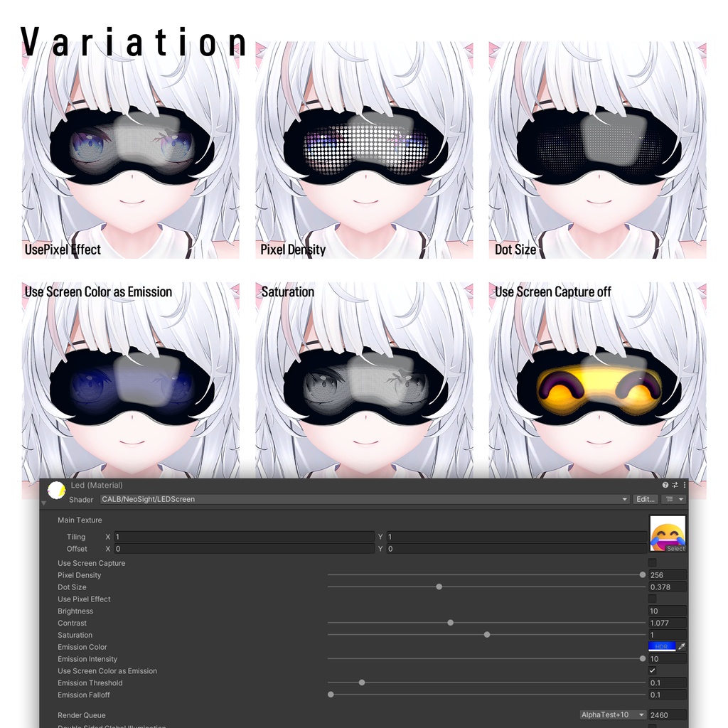This screenshot has width=728, height=728.
Task: Click Select on the Main Texture slot
Action: 675,549
